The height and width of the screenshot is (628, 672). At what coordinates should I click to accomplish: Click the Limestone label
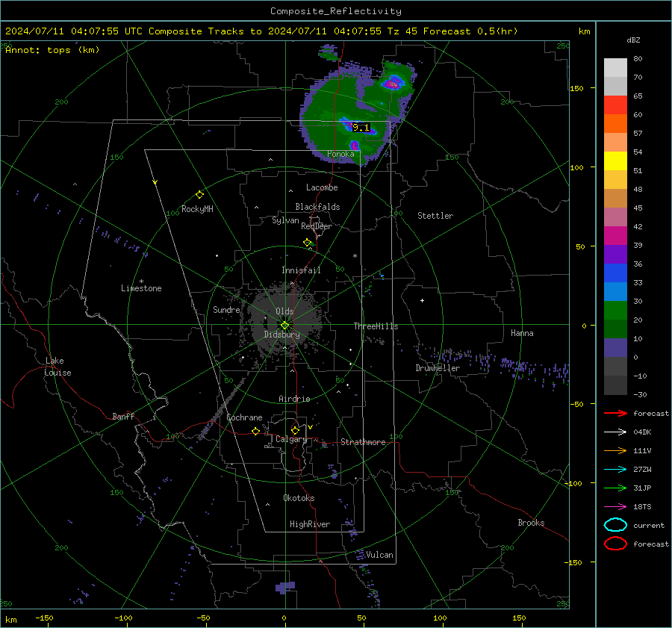coord(141,288)
